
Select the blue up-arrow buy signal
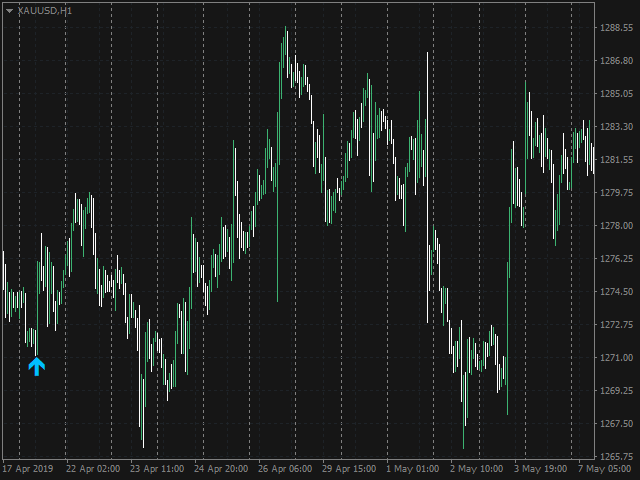click(x=37, y=367)
